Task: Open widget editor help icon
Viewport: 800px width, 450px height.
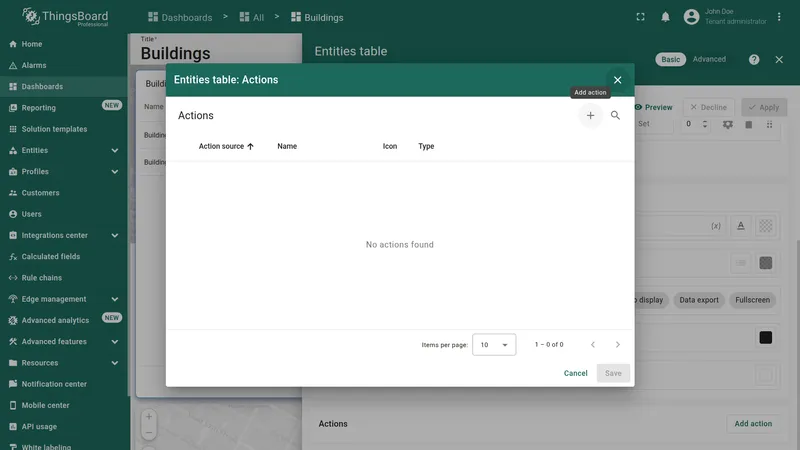Action: click(754, 60)
